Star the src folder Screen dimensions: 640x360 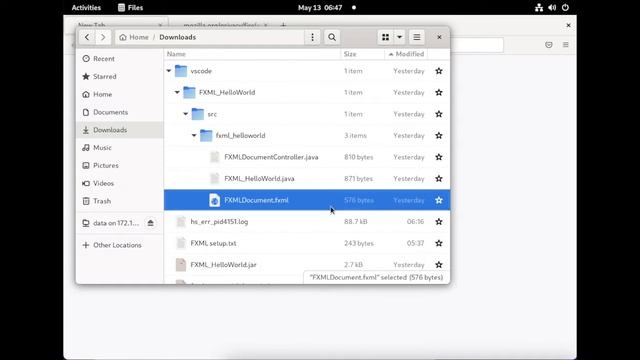(x=439, y=114)
